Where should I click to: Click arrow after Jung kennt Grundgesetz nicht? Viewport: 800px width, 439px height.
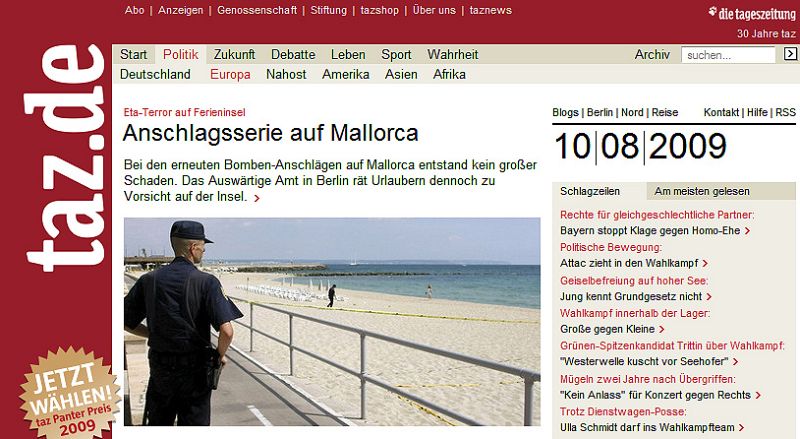(x=709, y=296)
